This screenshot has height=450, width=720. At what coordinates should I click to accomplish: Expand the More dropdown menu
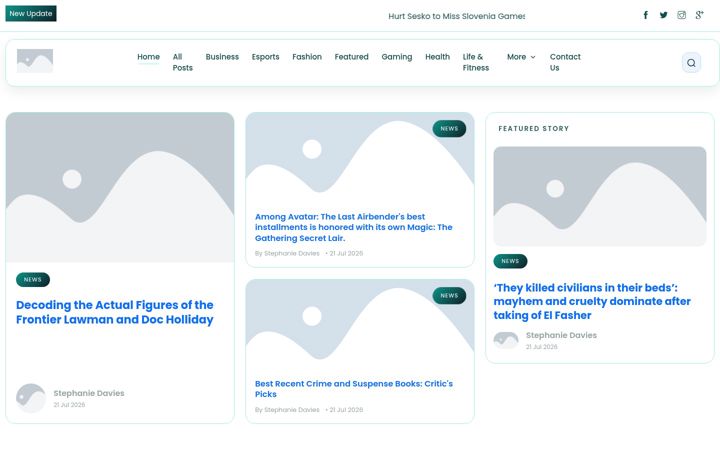point(521,57)
